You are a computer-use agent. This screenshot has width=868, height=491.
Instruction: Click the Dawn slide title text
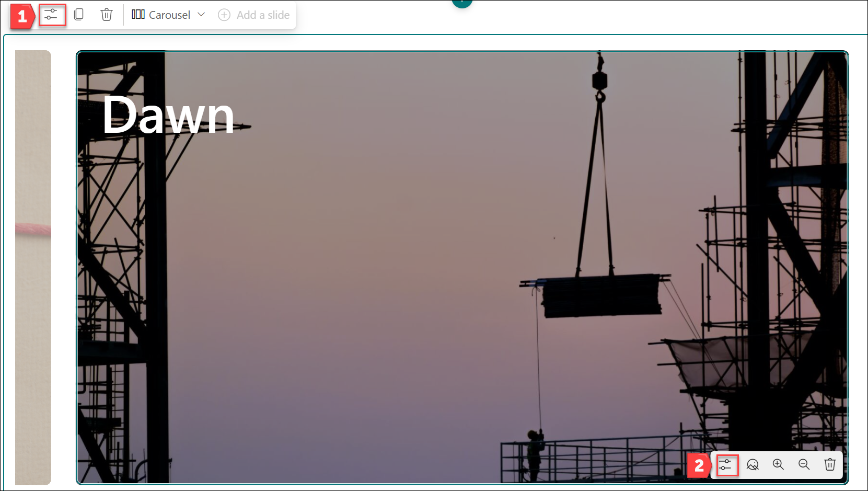click(168, 116)
